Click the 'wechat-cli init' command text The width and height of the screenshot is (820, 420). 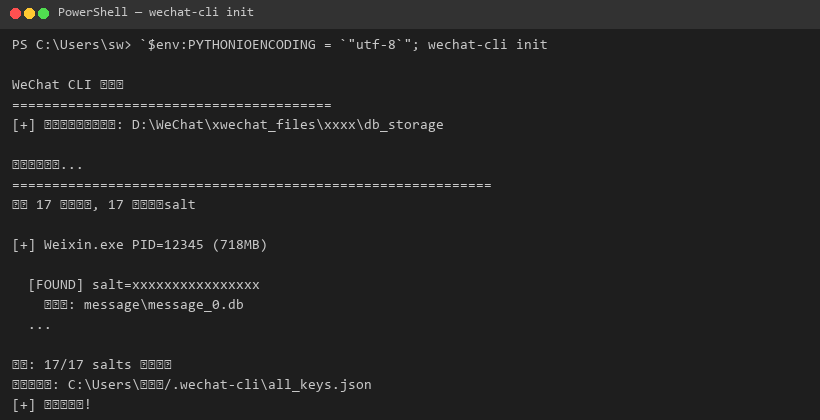point(487,45)
